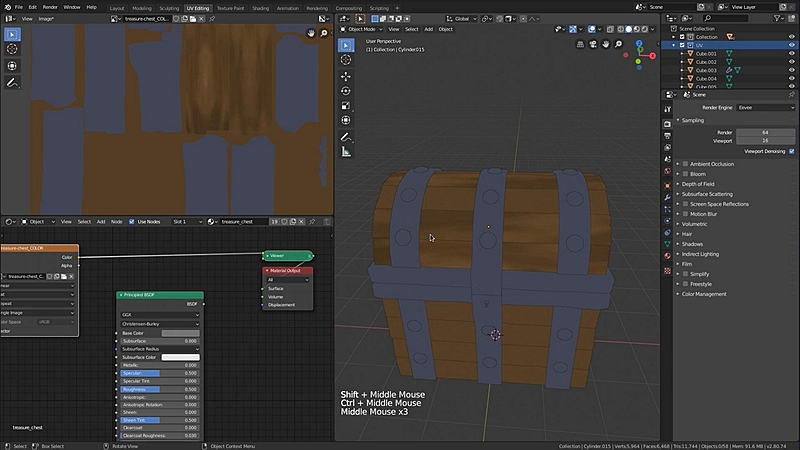Select the Scale tool in 3D viewport toolbar
Screen dimensions: 800x450
pos(346,106)
